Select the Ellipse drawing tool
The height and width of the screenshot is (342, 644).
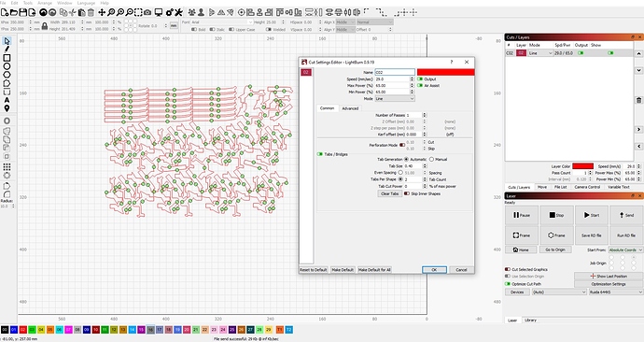click(7, 66)
